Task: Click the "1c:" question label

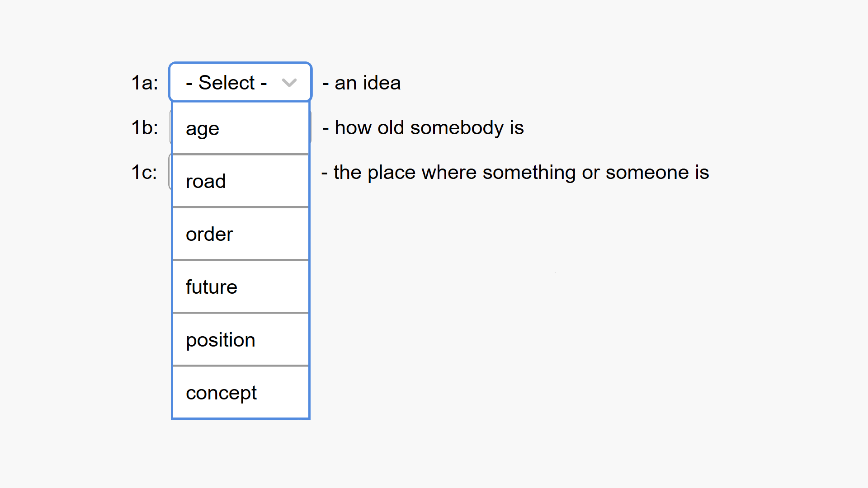Action: (144, 172)
